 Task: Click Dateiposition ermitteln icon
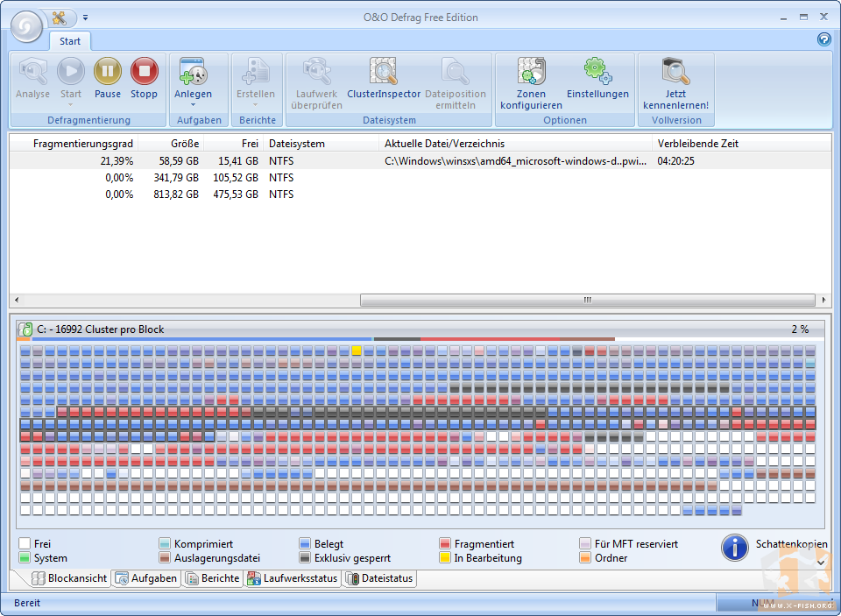tap(456, 71)
